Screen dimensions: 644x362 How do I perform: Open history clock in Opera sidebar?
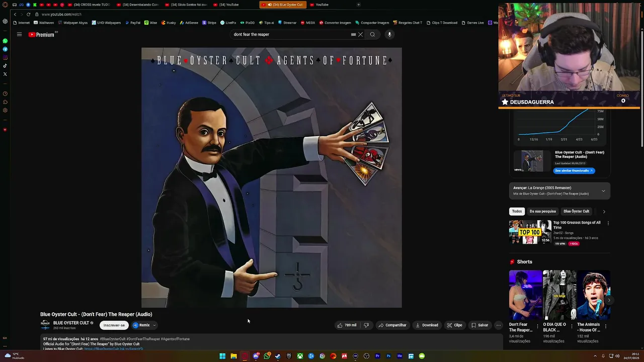point(5,94)
